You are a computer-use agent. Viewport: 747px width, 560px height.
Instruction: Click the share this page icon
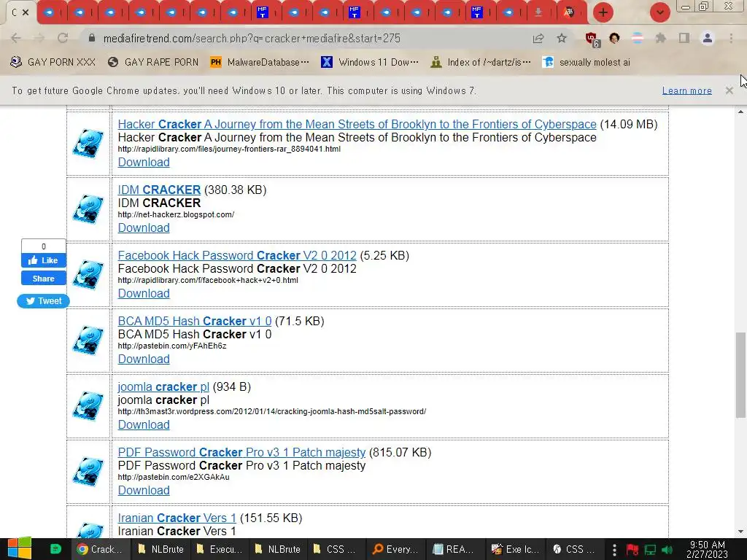click(538, 38)
